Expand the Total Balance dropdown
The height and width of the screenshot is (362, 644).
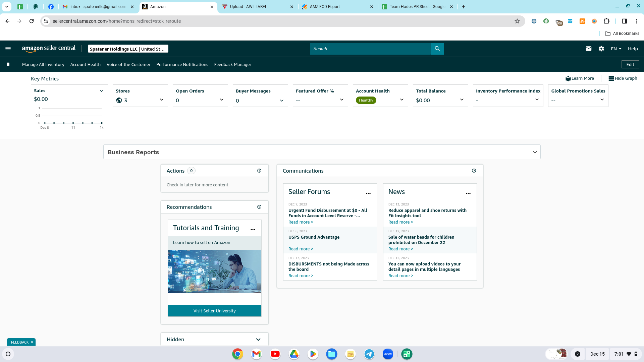462,100
